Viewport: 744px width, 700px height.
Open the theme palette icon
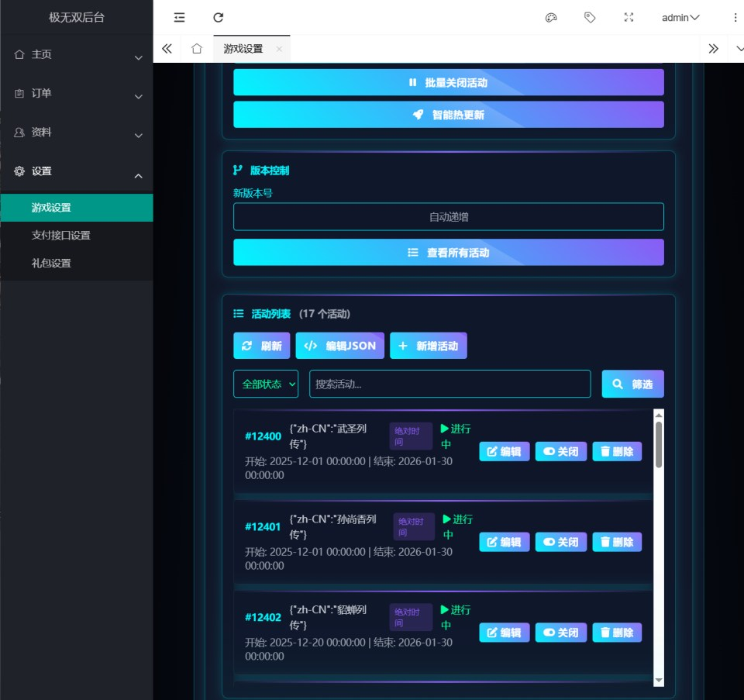tap(551, 17)
